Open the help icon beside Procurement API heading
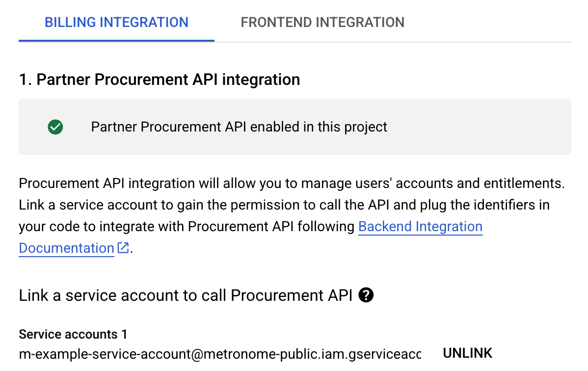The height and width of the screenshot is (371, 588). (x=366, y=295)
